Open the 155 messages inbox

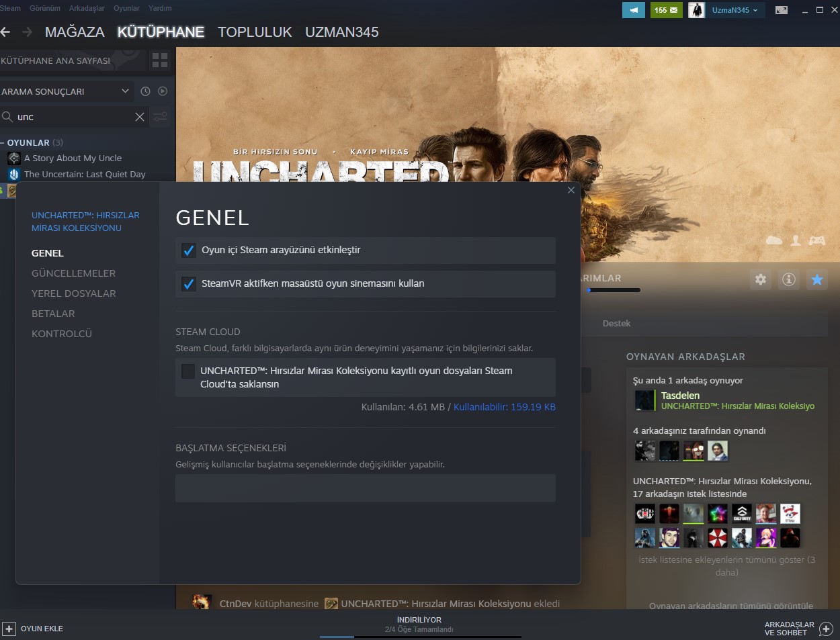tap(666, 10)
